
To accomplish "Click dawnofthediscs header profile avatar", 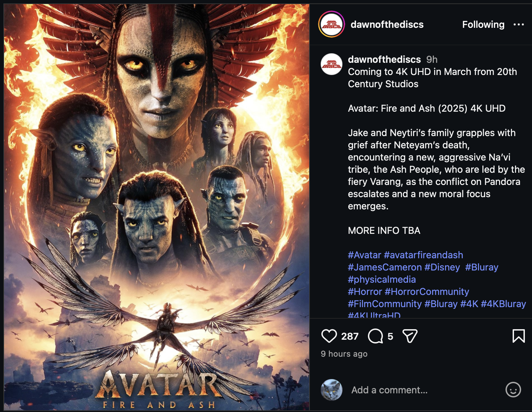I will [x=331, y=24].
